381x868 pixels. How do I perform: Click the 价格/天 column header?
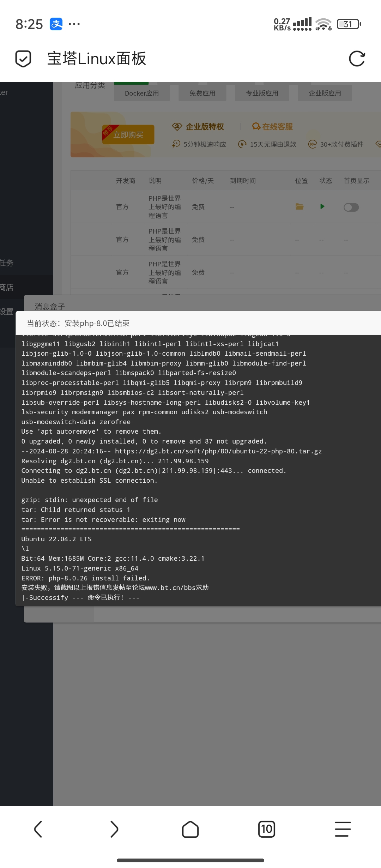click(203, 181)
